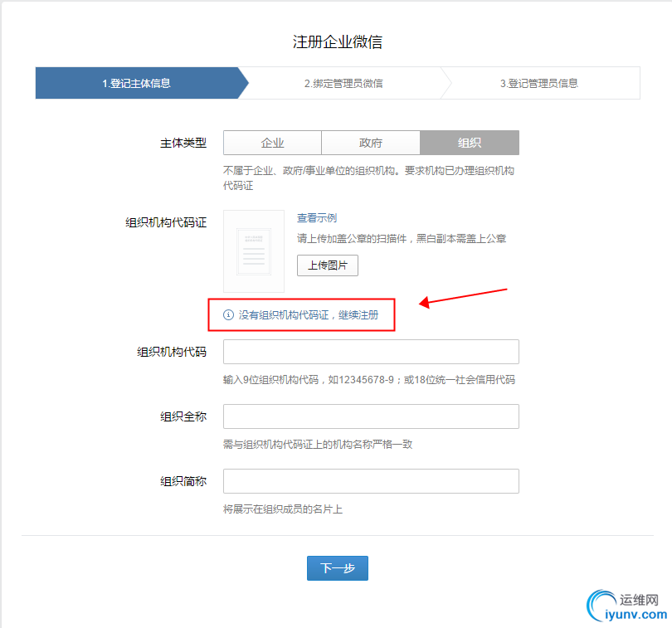Viewport: 672px width, 628px height.
Task: Select the 政府 subject type
Action: coord(371,143)
